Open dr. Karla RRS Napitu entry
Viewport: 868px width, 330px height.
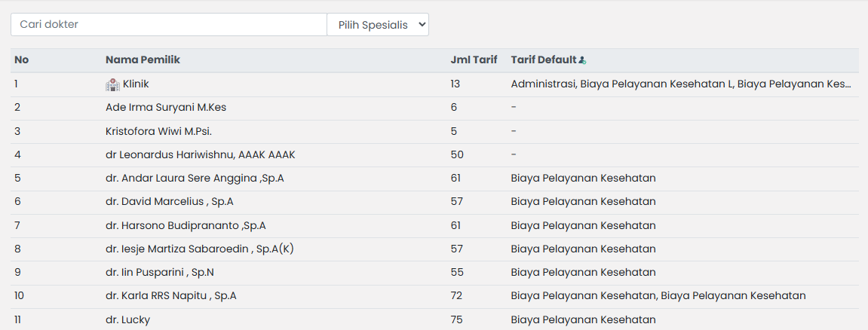(171, 295)
